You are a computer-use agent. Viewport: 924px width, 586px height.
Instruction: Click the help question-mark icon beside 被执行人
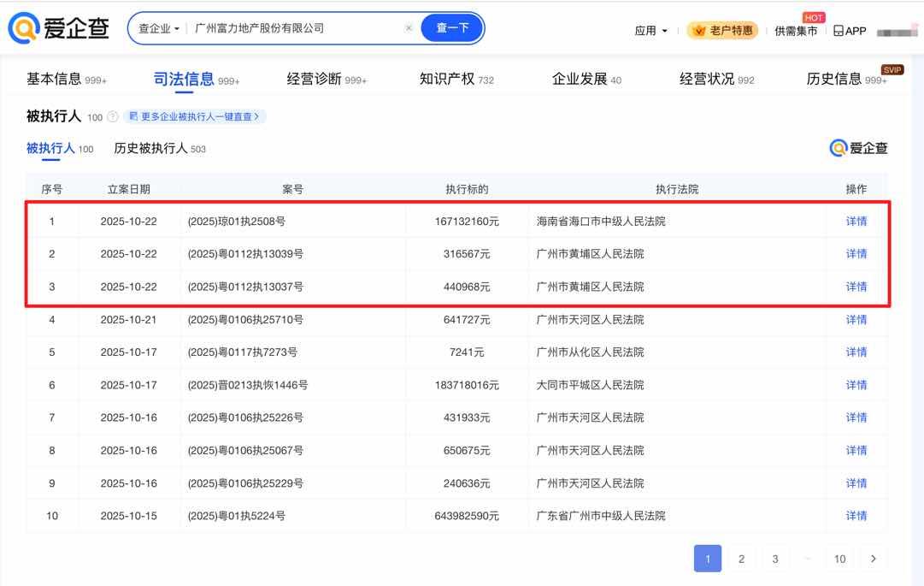pos(113,116)
